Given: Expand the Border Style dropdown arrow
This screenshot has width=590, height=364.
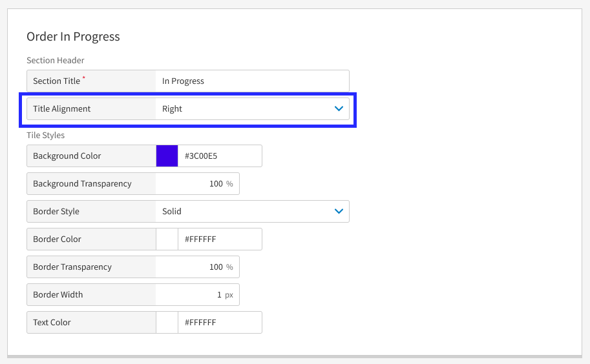Looking at the screenshot, I should pos(339,212).
